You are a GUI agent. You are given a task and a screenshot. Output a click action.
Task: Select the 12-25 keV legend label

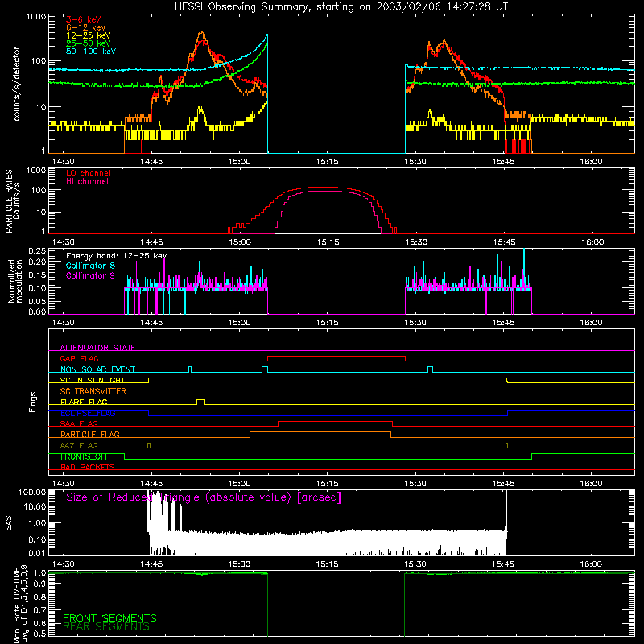point(89,35)
